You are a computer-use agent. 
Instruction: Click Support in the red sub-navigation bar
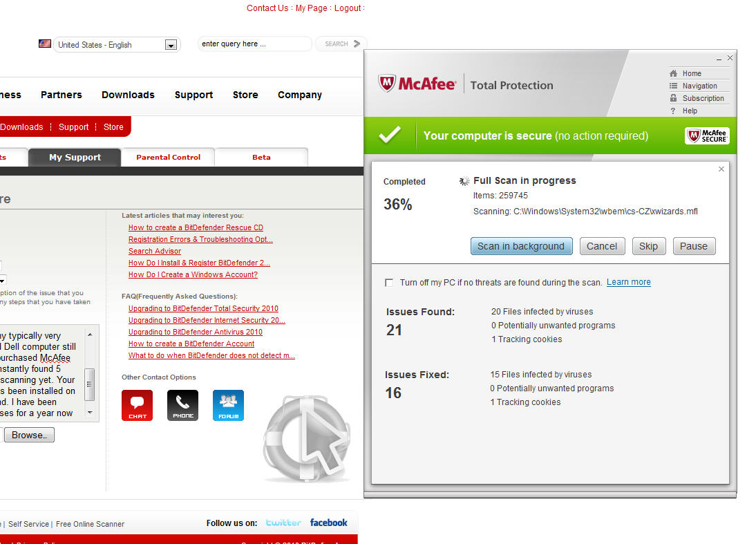(74, 126)
